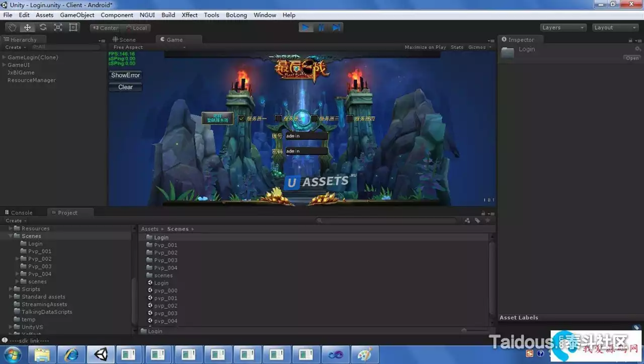Select the JxBlGame object in Hierarchy

pos(21,72)
